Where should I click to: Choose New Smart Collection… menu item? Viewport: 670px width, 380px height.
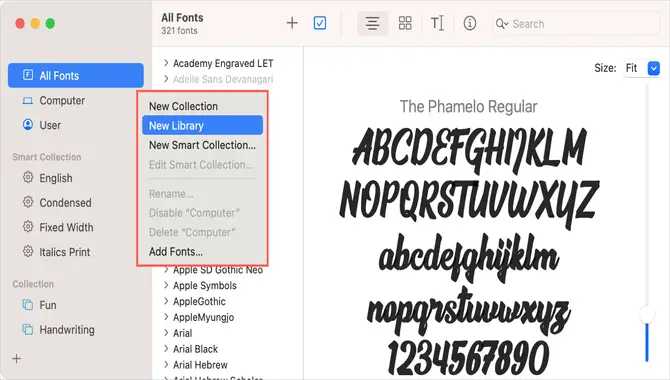pos(203,145)
